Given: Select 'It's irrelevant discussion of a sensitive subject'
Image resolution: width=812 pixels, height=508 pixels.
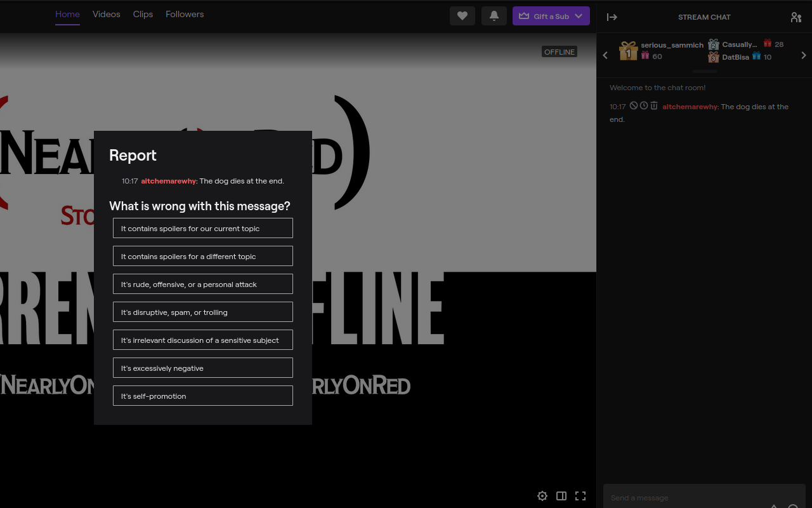Looking at the screenshot, I should [203, 340].
